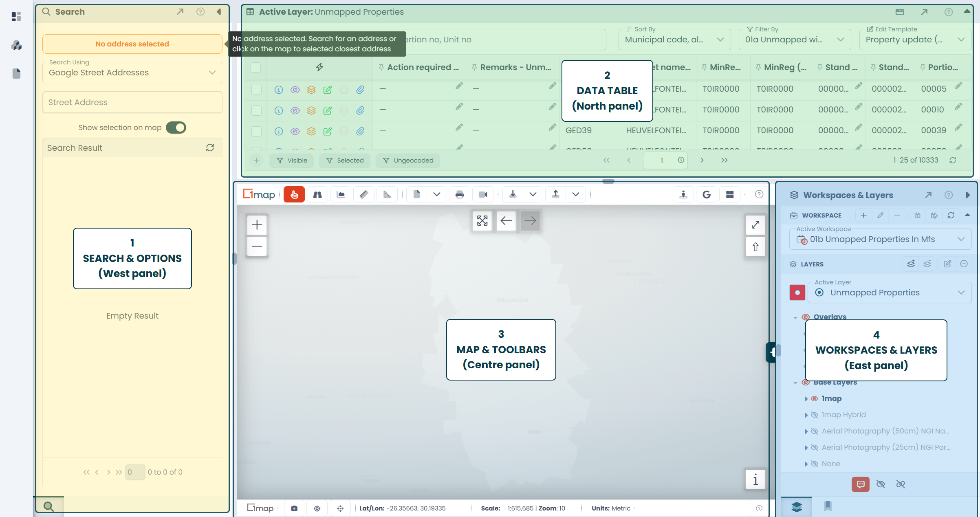Click the map fullscreen expand arrow

pos(755,225)
